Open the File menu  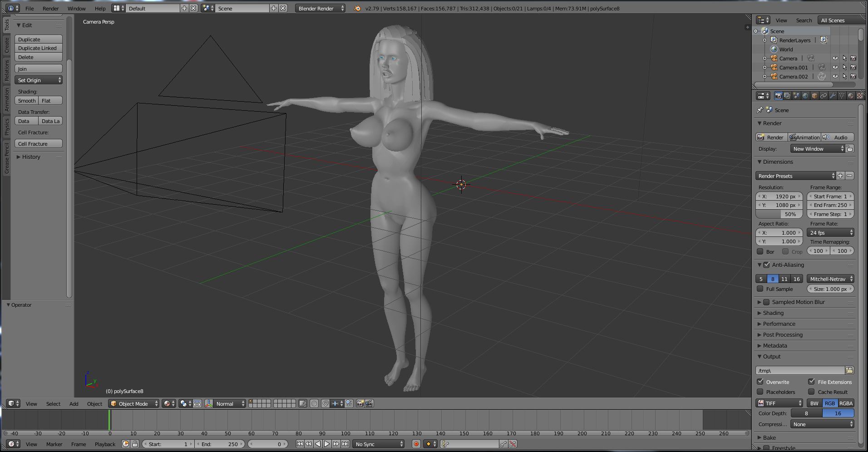point(30,8)
